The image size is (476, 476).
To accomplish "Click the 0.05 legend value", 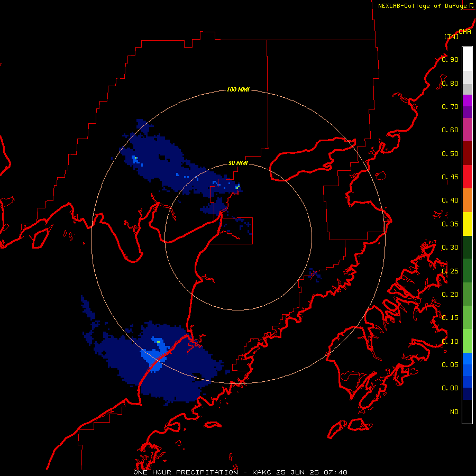I will click(450, 365).
